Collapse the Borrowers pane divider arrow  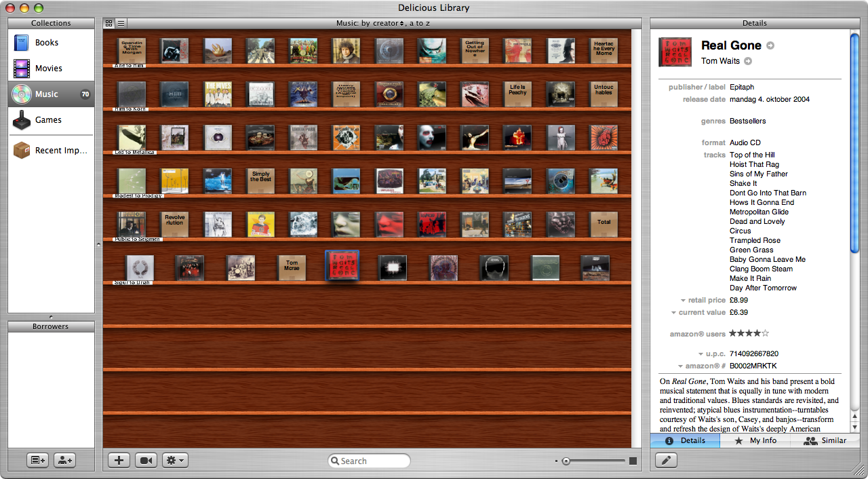click(x=52, y=317)
